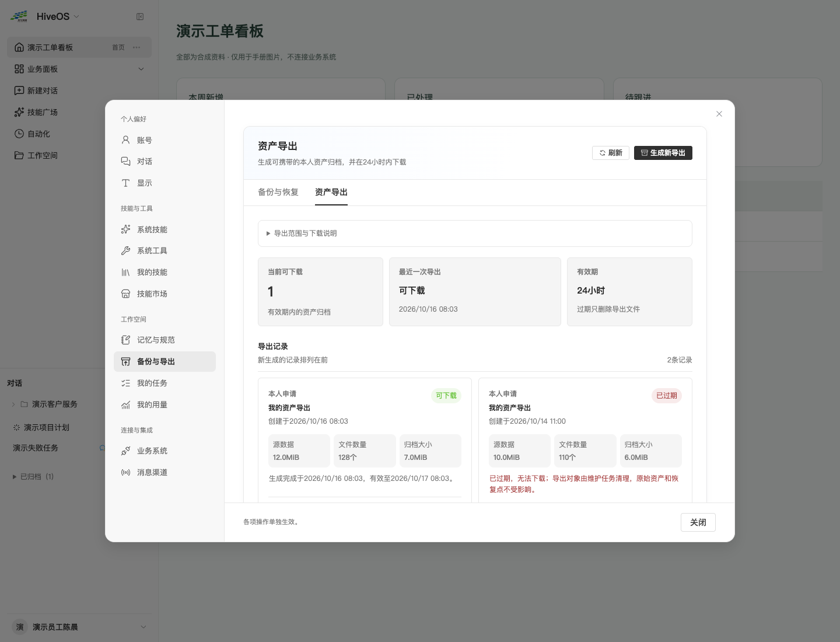Viewport: 840px width, 642px height.
Task: Open the 显示 settings icon
Action: tap(125, 183)
